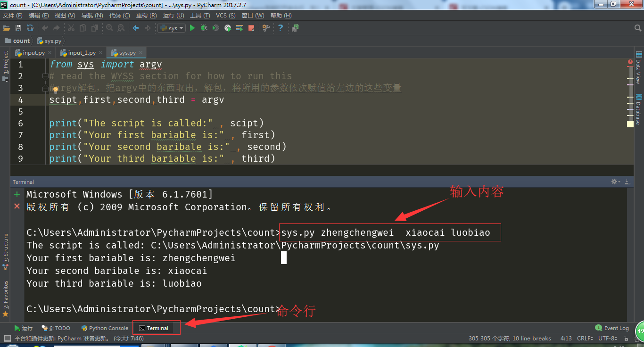The image size is (644, 347).
Task: Run sys with Coverage icon
Action: 216,28
